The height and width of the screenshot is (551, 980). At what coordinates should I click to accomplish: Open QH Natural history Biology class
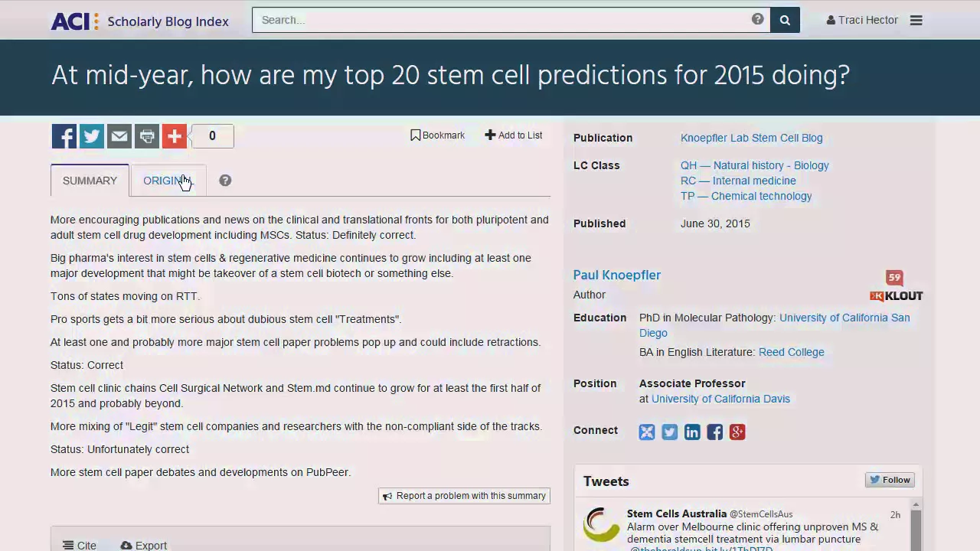[755, 165]
